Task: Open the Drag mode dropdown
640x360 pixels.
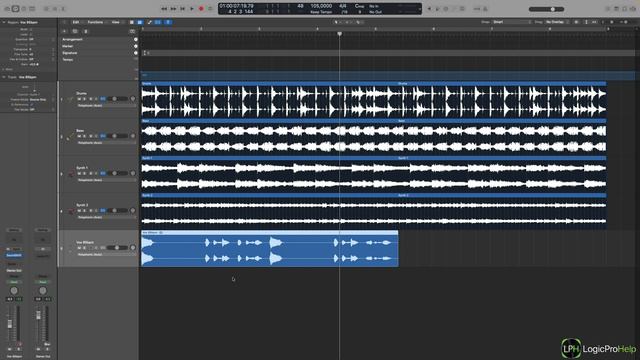Action: click(557, 22)
